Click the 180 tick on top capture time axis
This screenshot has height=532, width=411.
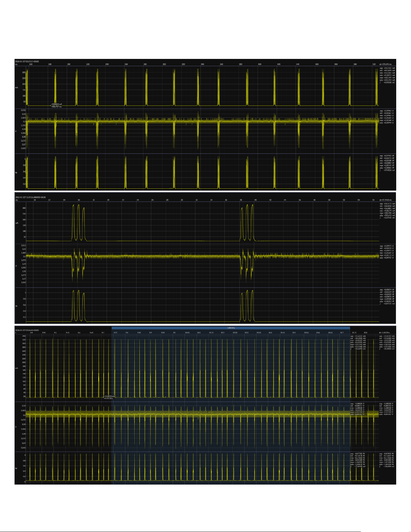(50, 64)
